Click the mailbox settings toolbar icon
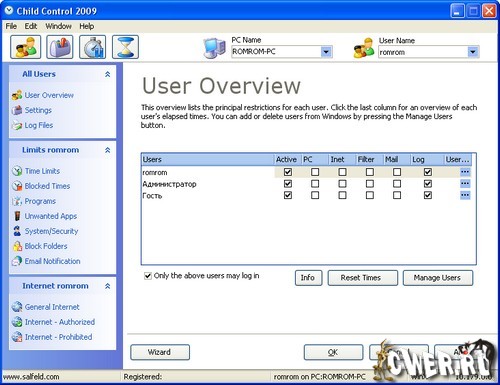Viewport: 500px width, 385px height. click(x=60, y=47)
